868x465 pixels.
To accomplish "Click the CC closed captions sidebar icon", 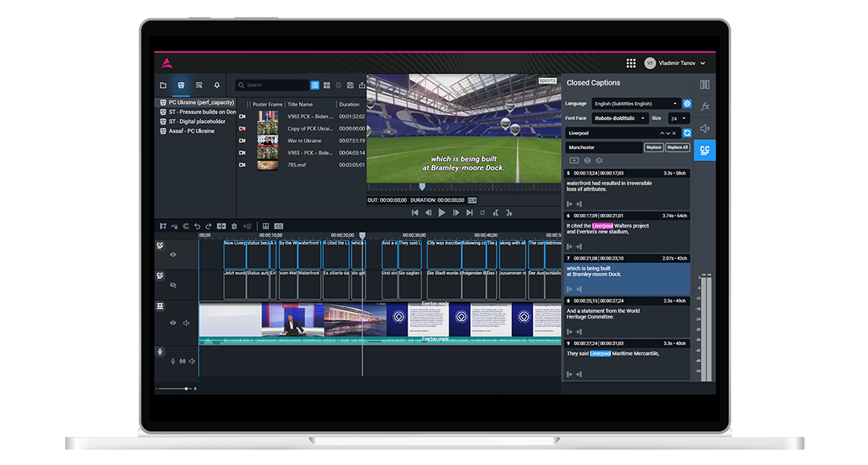I will [x=705, y=150].
